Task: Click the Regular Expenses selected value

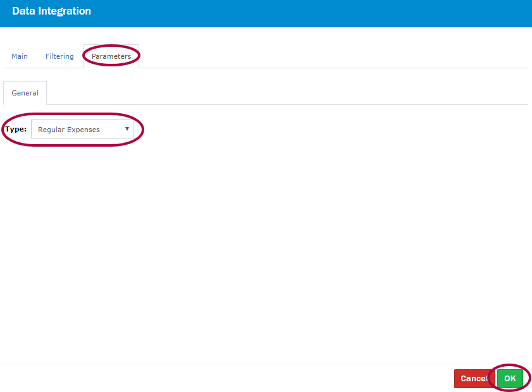Action: [69, 130]
